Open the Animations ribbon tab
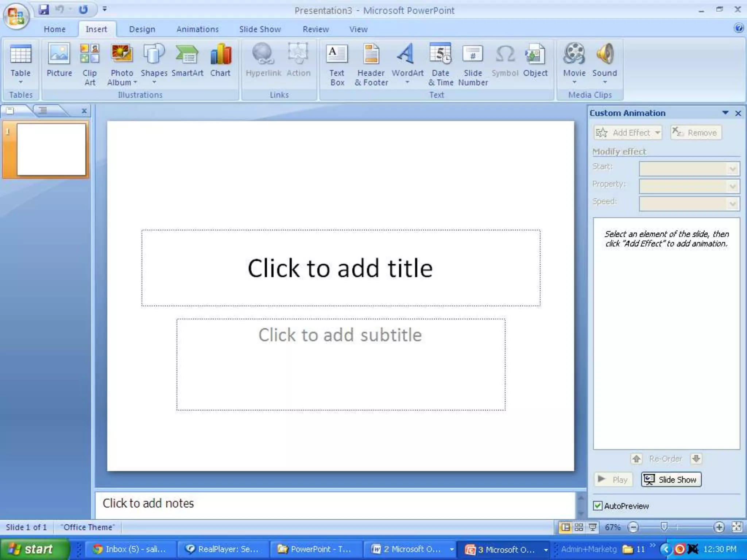 [197, 29]
